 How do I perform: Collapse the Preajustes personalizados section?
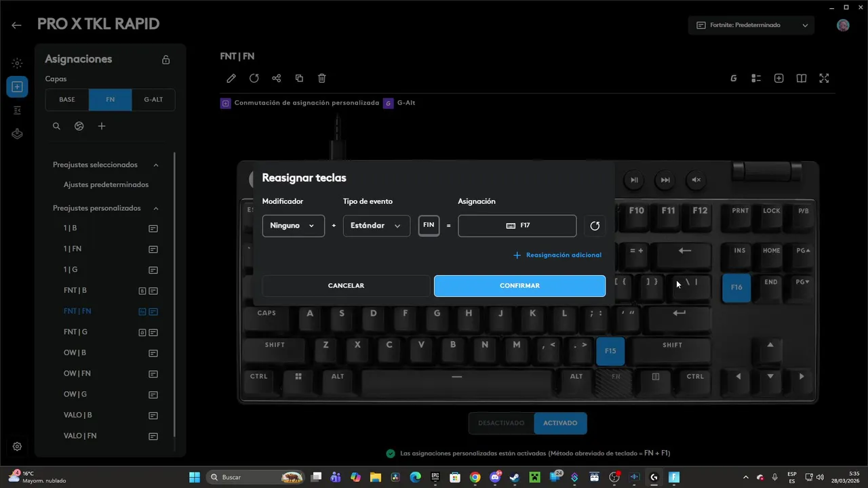point(156,208)
